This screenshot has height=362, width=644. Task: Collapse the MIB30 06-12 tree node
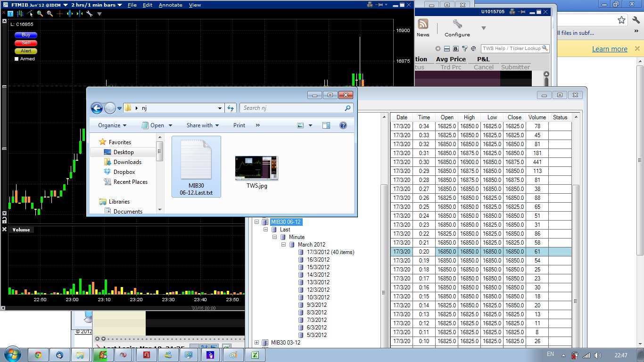pos(257,222)
